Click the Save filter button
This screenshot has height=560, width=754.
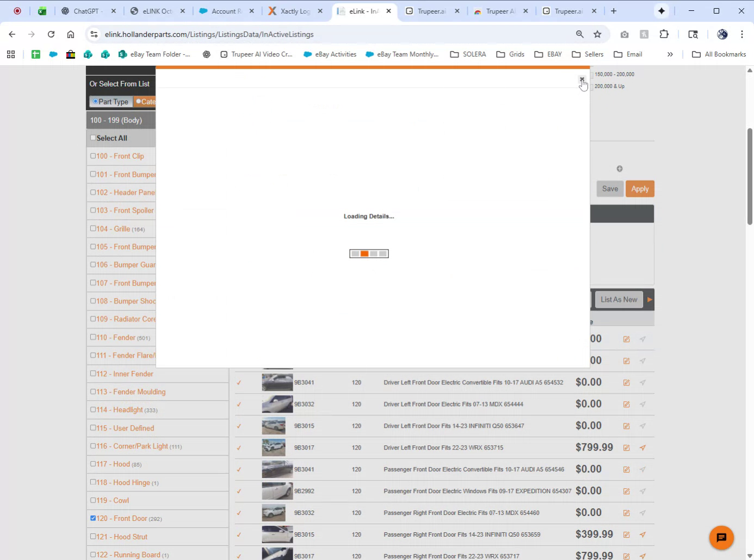tap(610, 189)
